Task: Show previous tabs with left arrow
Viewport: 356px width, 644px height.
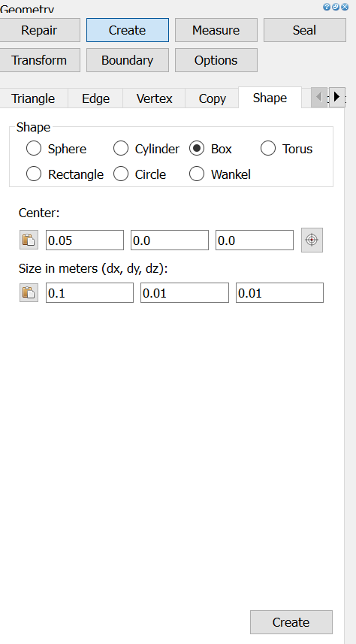Action: click(319, 98)
